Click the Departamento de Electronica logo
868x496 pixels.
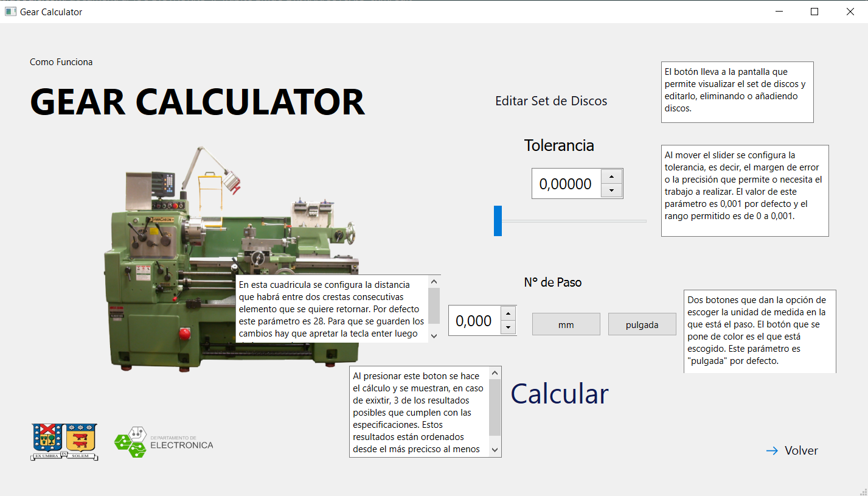164,441
